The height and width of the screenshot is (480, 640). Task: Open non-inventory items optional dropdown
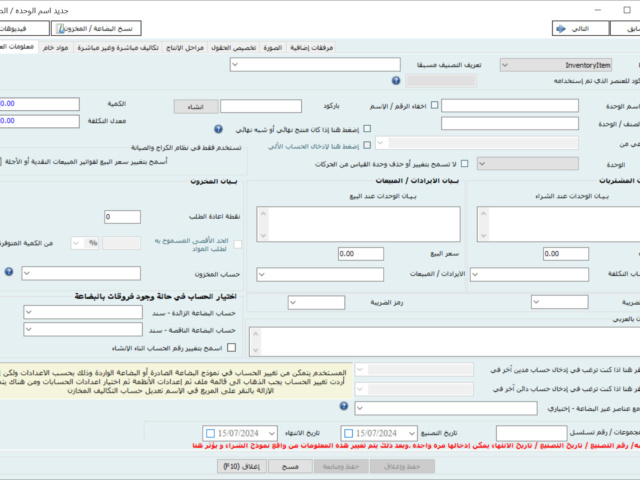point(446,408)
